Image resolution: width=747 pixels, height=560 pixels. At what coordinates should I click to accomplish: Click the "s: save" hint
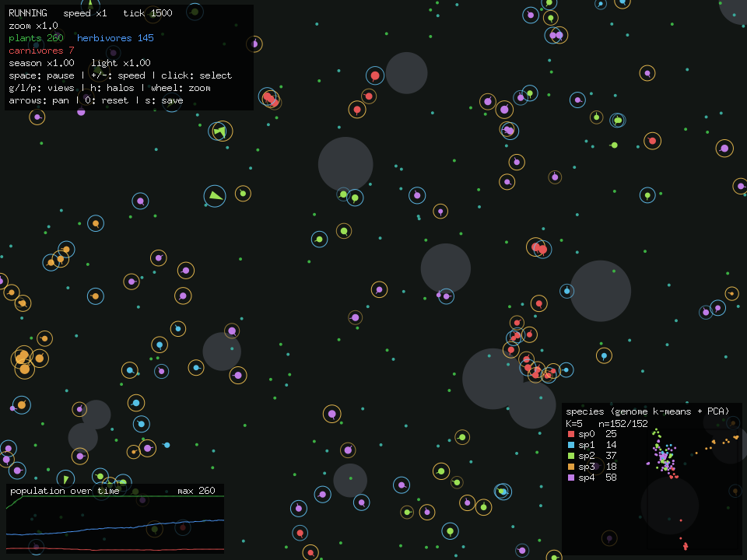[164, 100]
